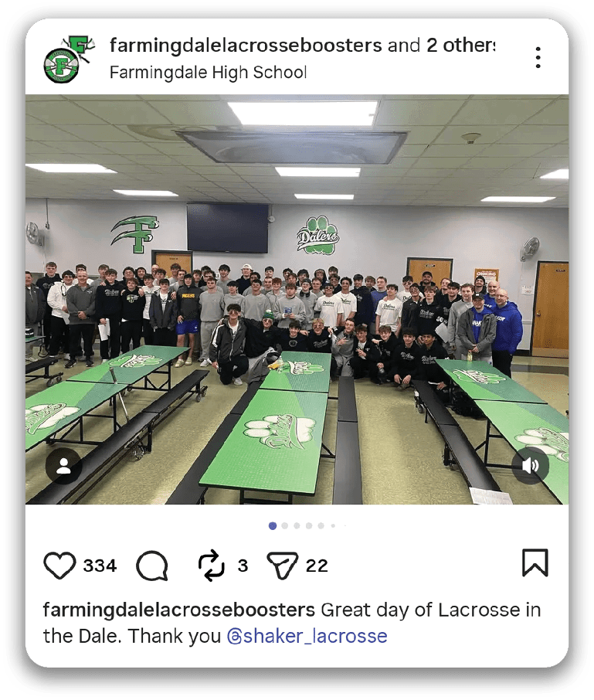Screen dimensions: 594x700
Task: Open farmingdalelacrosseboosters username in header
Action: coord(246,45)
